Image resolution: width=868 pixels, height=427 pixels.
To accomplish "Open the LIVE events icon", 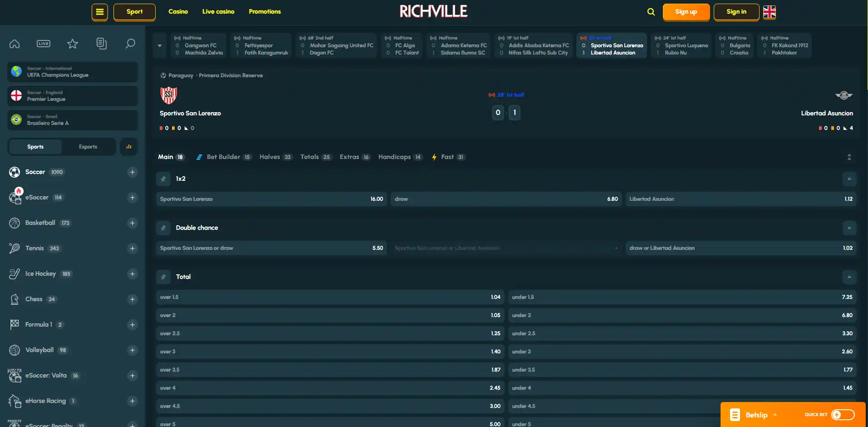I will (x=44, y=44).
